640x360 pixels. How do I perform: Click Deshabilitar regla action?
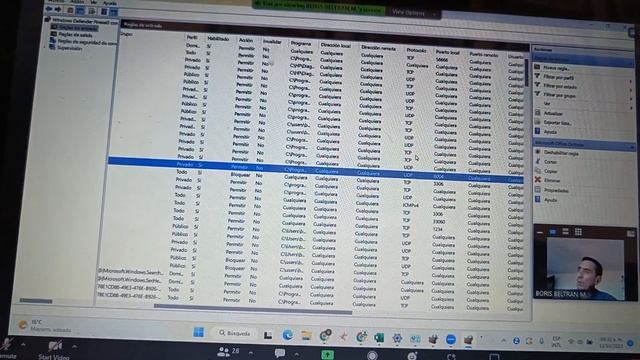(561, 153)
